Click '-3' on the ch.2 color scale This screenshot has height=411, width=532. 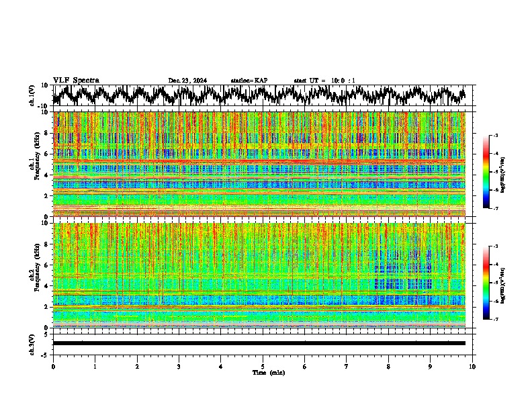495,246
